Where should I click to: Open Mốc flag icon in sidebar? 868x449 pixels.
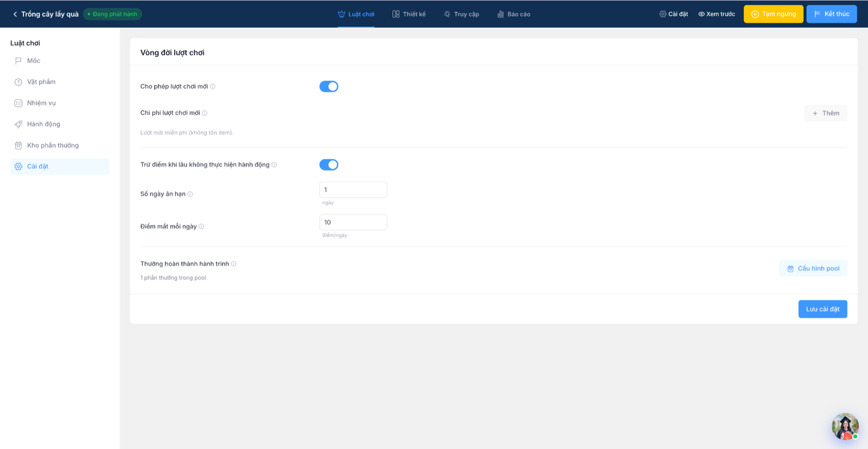18,61
